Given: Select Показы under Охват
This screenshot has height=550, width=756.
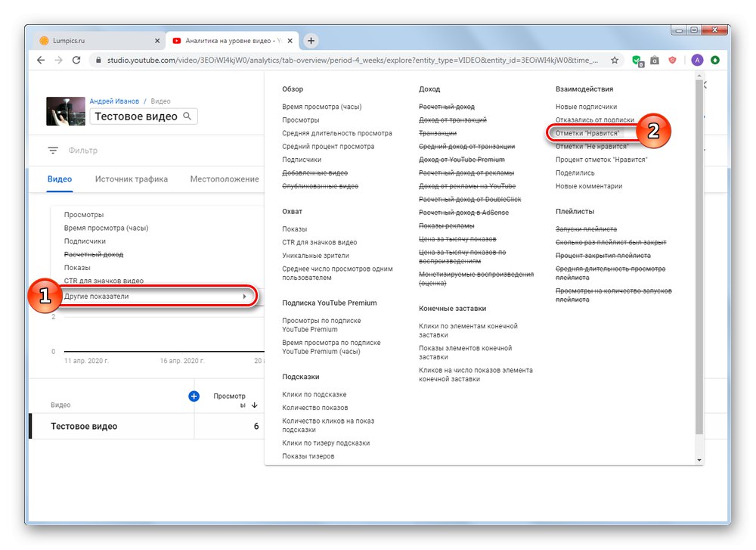Looking at the screenshot, I should point(295,229).
